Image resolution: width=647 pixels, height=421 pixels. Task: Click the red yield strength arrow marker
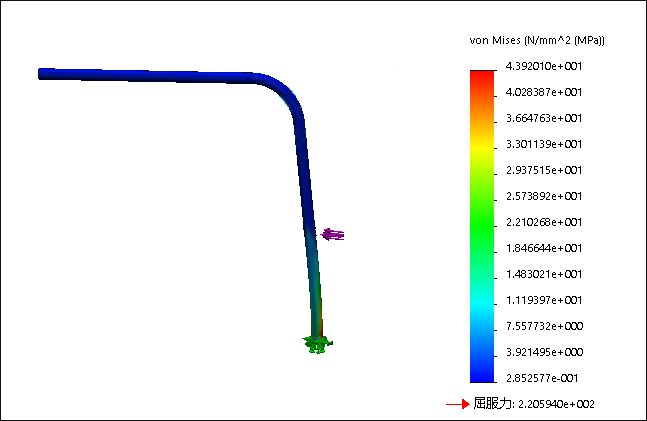tap(458, 404)
